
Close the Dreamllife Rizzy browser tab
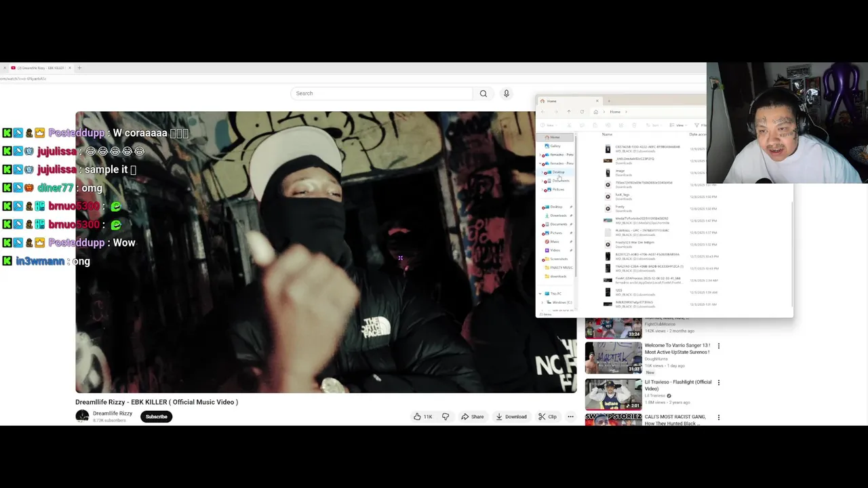[68, 68]
